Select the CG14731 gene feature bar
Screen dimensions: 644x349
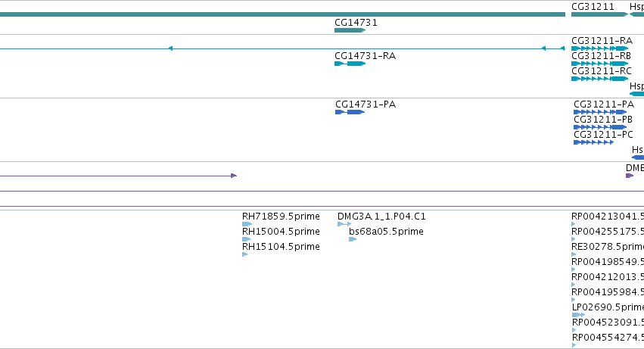(x=350, y=30)
